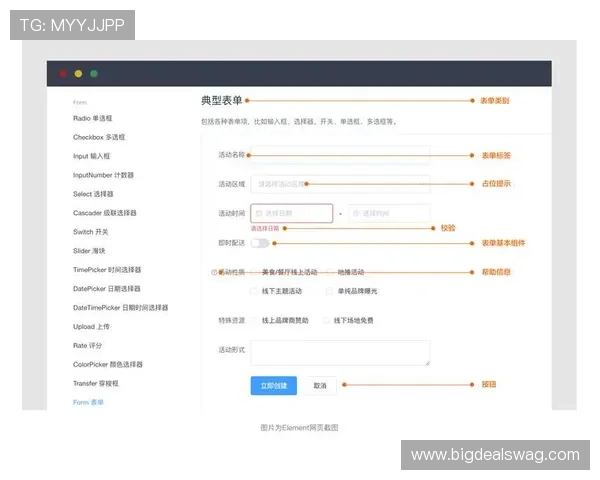Open the Switch 开关 sidebar entry
The height and width of the screenshot is (480, 600).
click(x=90, y=232)
